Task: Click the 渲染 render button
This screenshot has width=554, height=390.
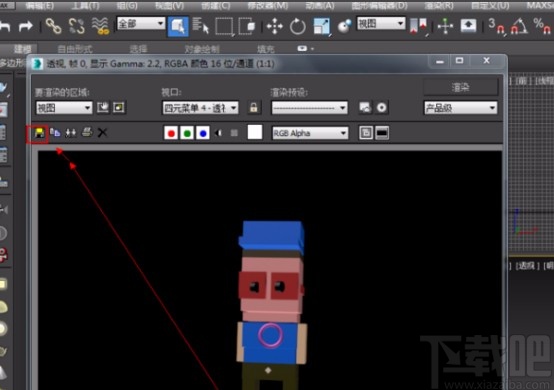Action: [x=461, y=87]
